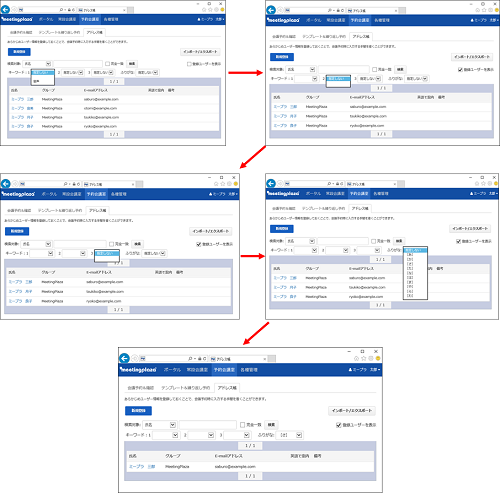
Task: Open the ふりがな dropdown showing [さ]
Action: (x=290, y=435)
